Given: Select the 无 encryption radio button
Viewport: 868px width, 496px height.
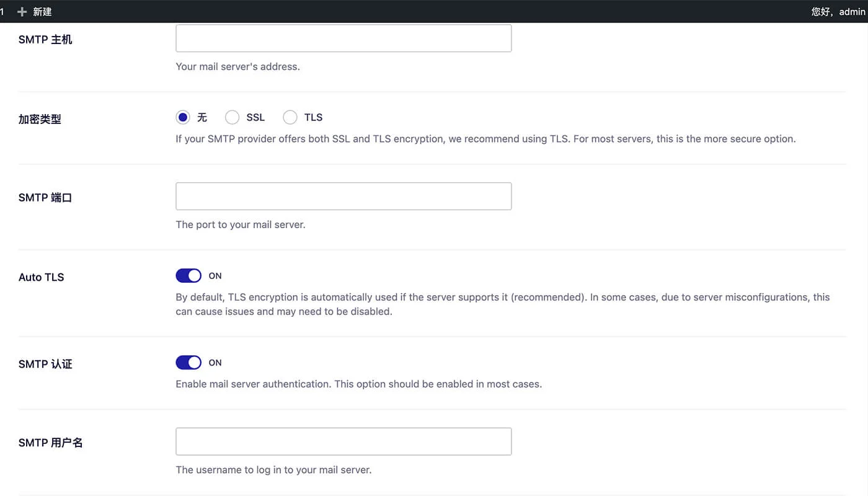Looking at the screenshot, I should pyautogui.click(x=183, y=117).
